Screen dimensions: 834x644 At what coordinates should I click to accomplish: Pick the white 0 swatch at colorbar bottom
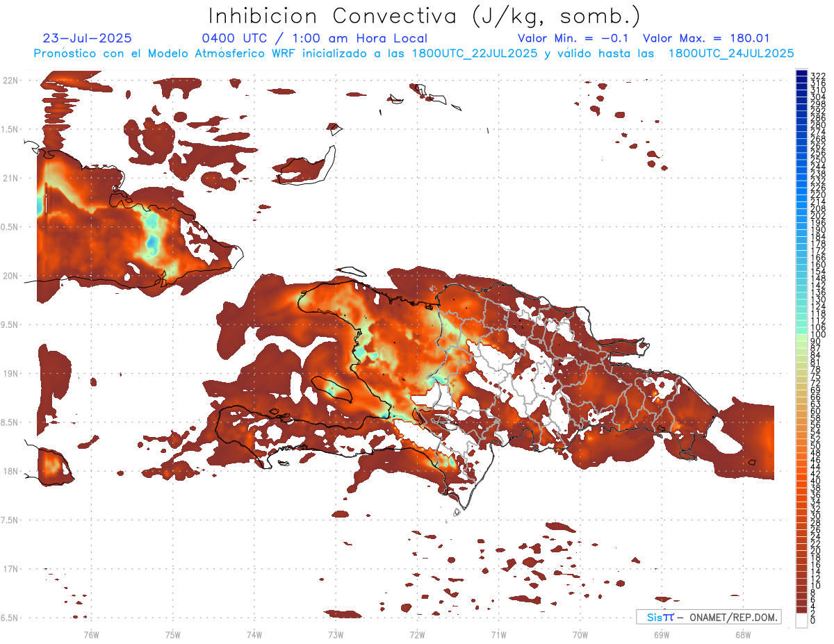coord(801,621)
